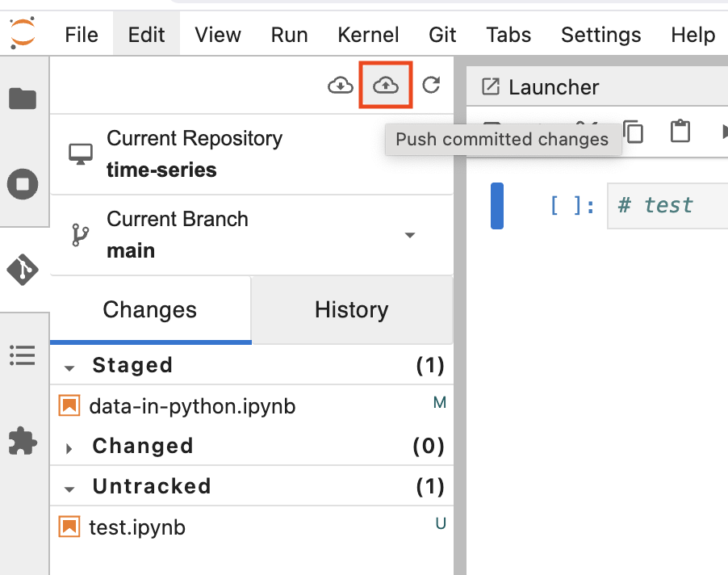Run the cell with the play icon
Screen dimensions: 728x575
pos(722,131)
